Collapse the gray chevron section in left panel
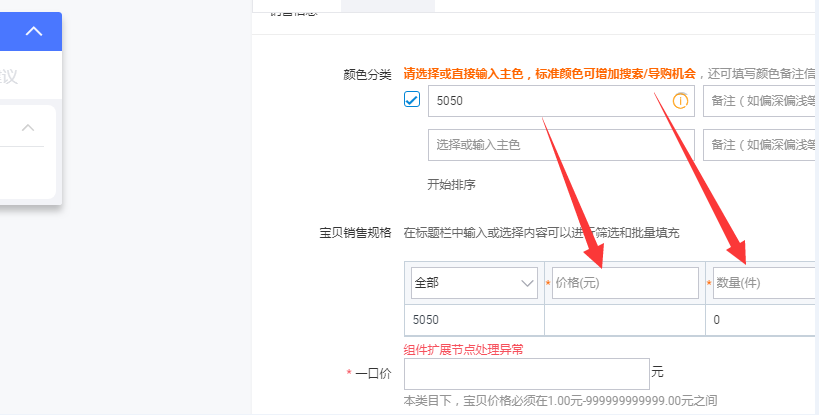Screen dimensions: 819x415 tap(28, 127)
